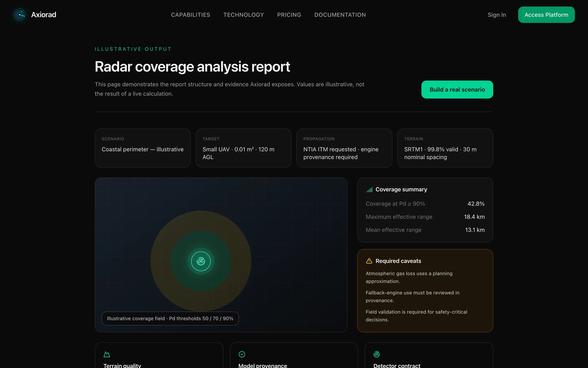588x368 pixels.
Task: Click the Access Platform button
Action: [546, 15]
